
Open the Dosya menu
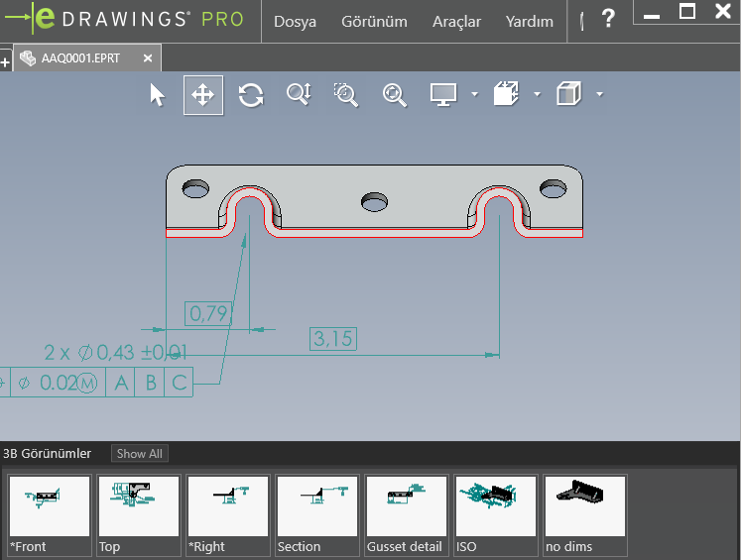295,21
